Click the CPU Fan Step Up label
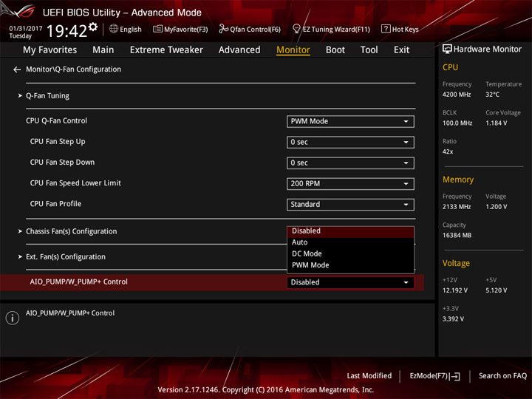Screen dimensions: 532x399 (58, 142)
